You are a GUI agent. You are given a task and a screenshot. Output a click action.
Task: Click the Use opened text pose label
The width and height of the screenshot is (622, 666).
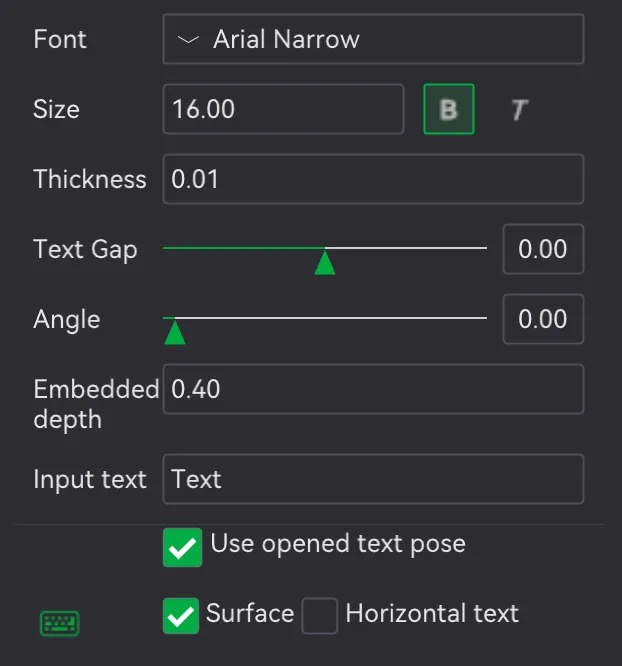tap(338, 544)
